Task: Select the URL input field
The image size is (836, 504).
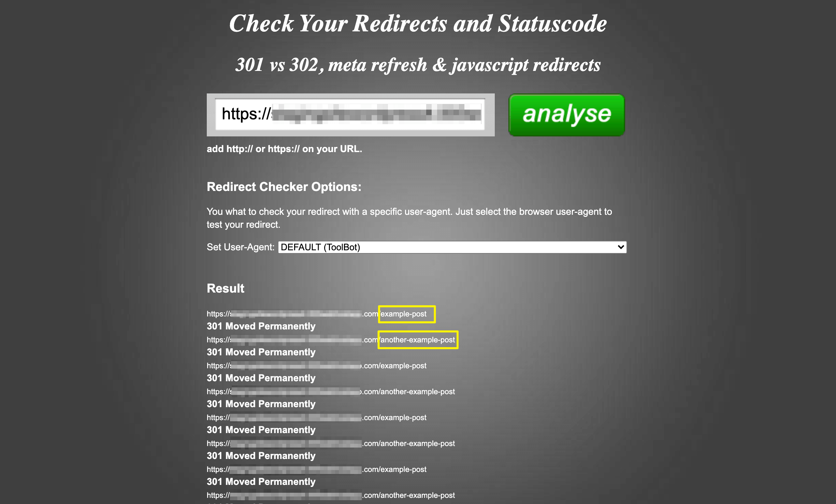Action: [350, 115]
